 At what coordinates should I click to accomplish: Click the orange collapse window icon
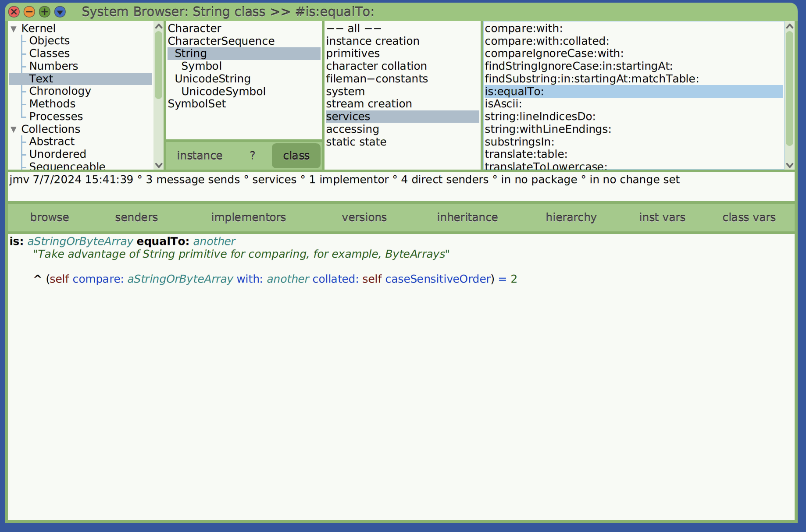coord(29,12)
